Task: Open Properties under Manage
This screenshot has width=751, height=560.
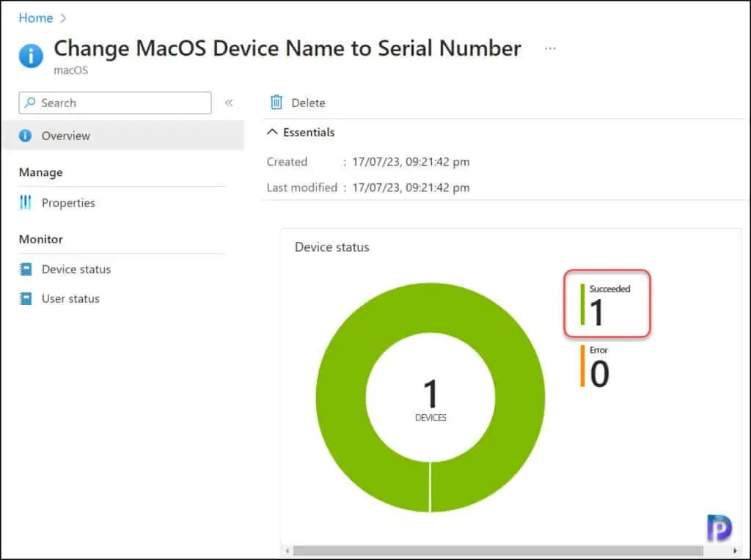Action: (68, 203)
